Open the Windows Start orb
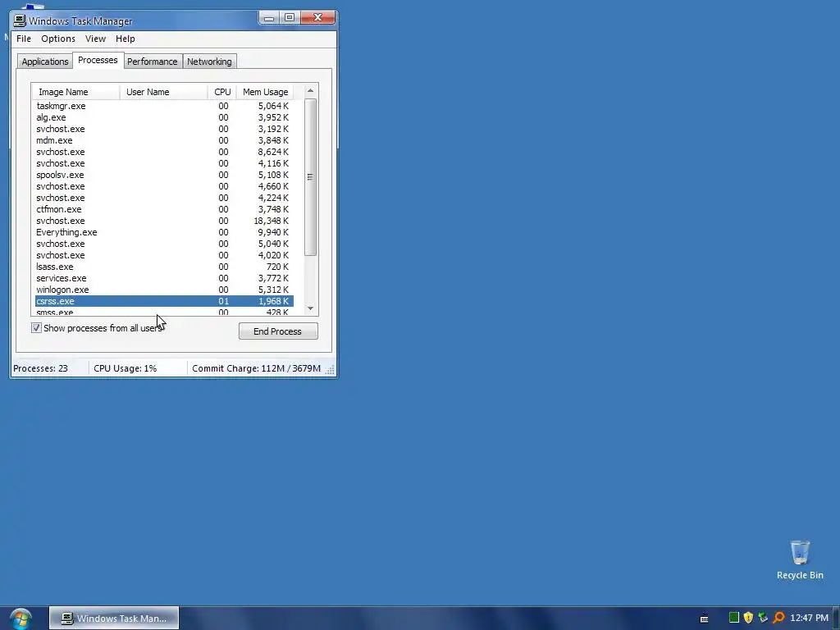This screenshot has height=630, width=840. click(x=21, y=619)
